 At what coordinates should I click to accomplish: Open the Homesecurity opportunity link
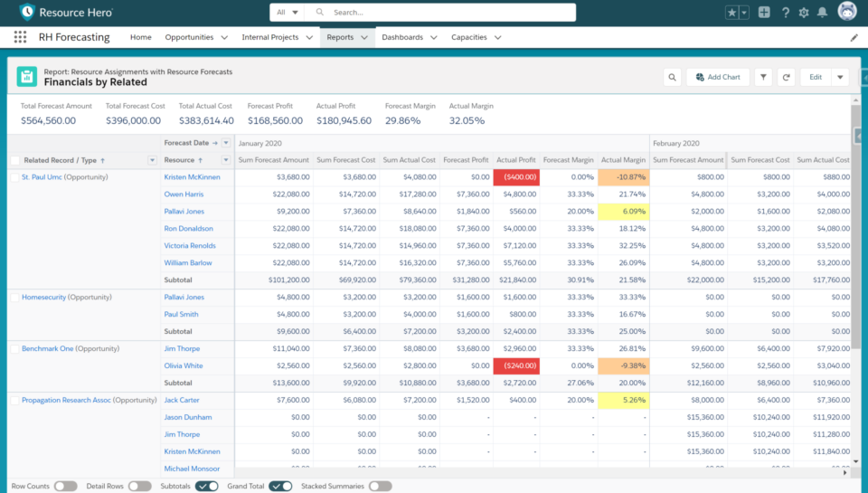(43, 298)
